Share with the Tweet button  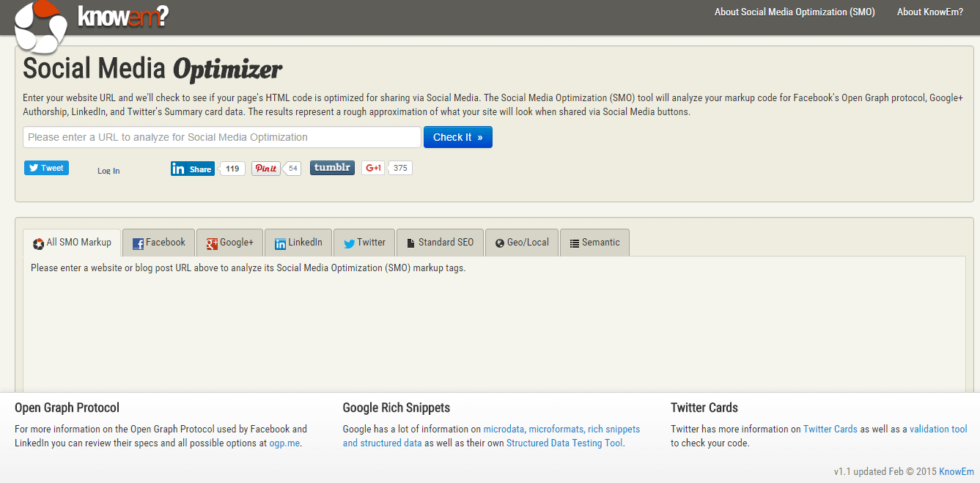pos(46,168)
